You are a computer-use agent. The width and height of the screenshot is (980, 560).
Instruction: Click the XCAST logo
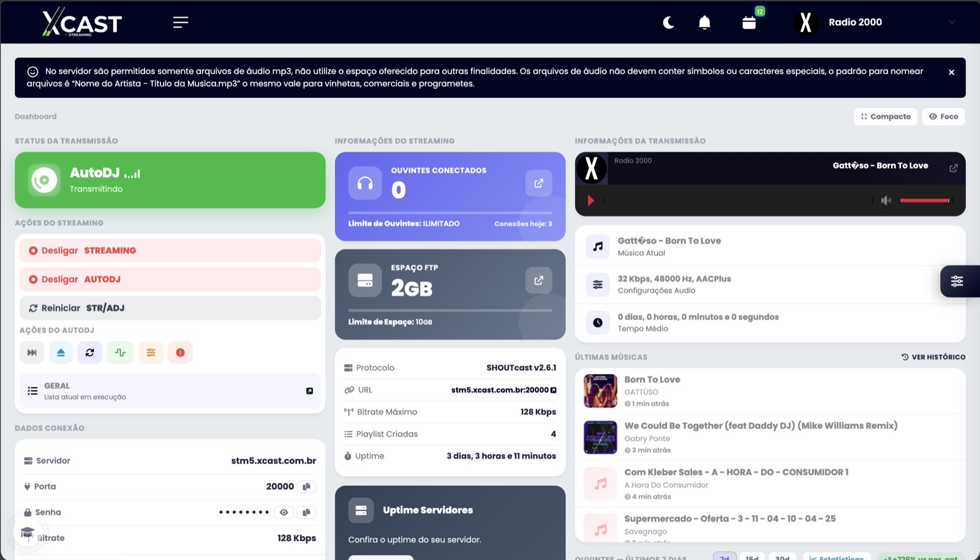tap(82, 22)
